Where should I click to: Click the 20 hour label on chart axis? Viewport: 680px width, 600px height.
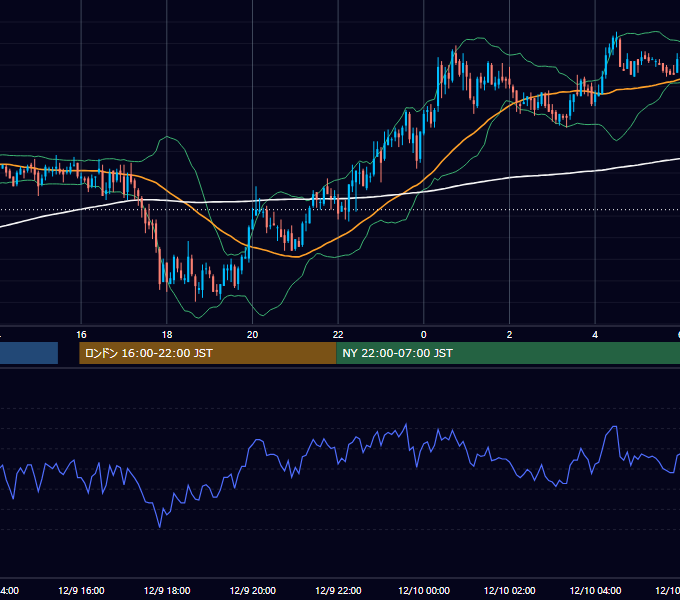[252, 335]
